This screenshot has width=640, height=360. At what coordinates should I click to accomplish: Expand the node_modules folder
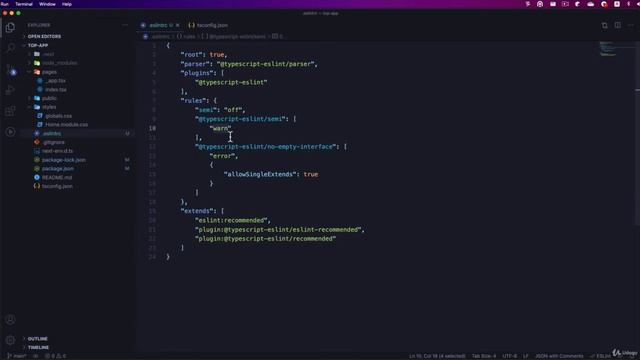[x=60, y=63]
